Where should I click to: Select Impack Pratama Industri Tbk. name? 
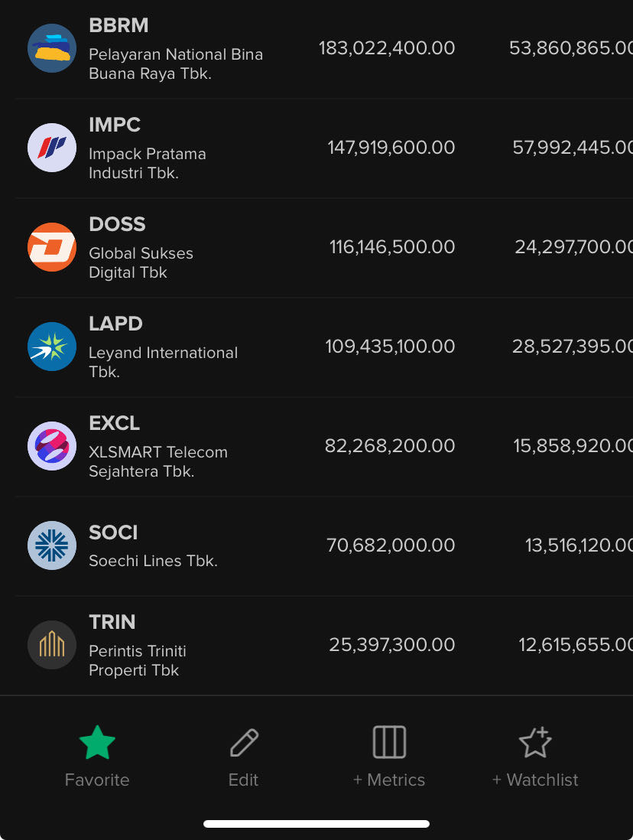point(147,163)
